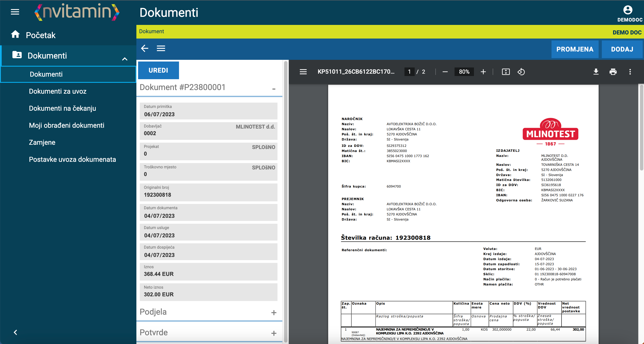Open the DEMODOC user account icon

coord(628,10)
